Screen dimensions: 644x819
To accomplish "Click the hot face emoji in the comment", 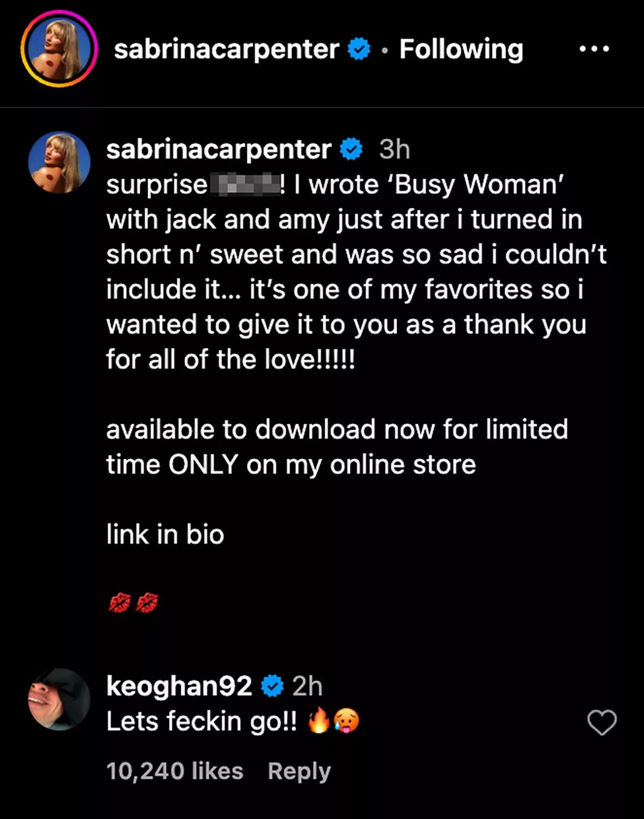I will [346, 721].
